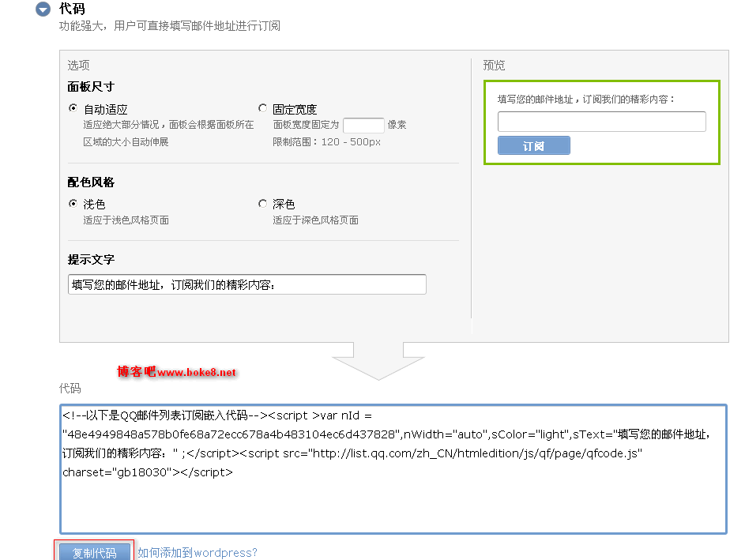Collapse the 代码 section arrow icon
Screen dimensions: 745x560
[43, 9]
